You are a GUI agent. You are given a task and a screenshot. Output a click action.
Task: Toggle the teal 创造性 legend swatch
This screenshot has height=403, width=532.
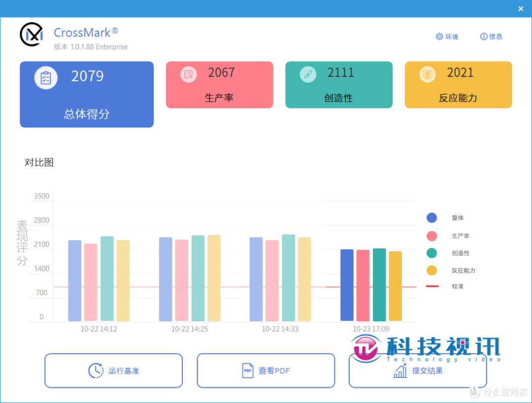pos(432,253)
